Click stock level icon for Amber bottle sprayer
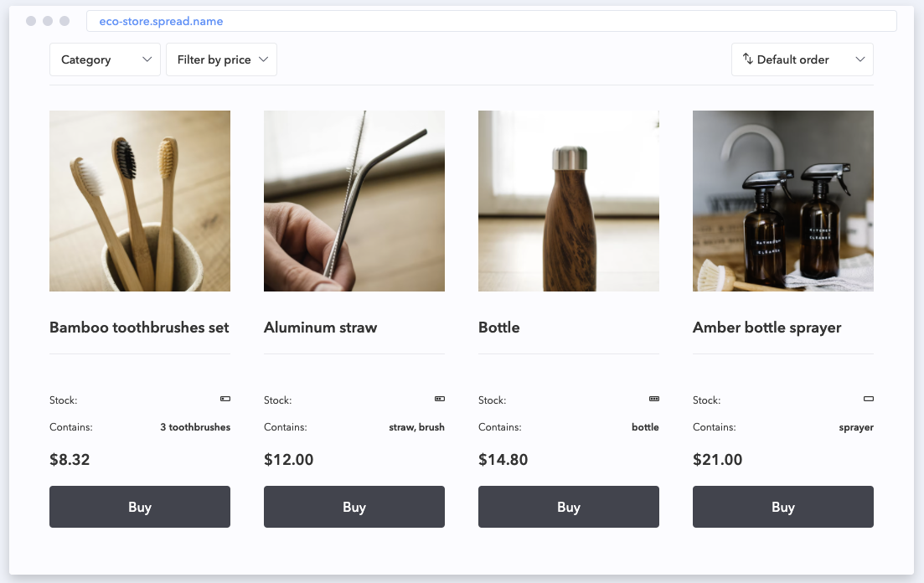924x583 pixels. click(869, 399)
